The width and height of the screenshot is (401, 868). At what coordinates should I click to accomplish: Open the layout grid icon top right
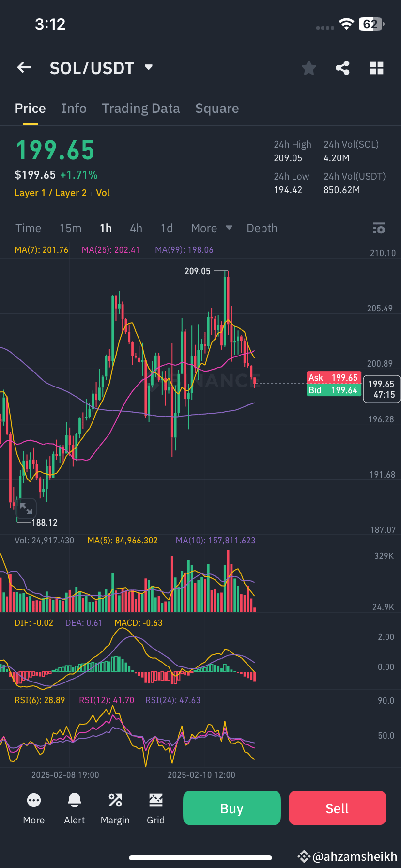coord(377,68)
